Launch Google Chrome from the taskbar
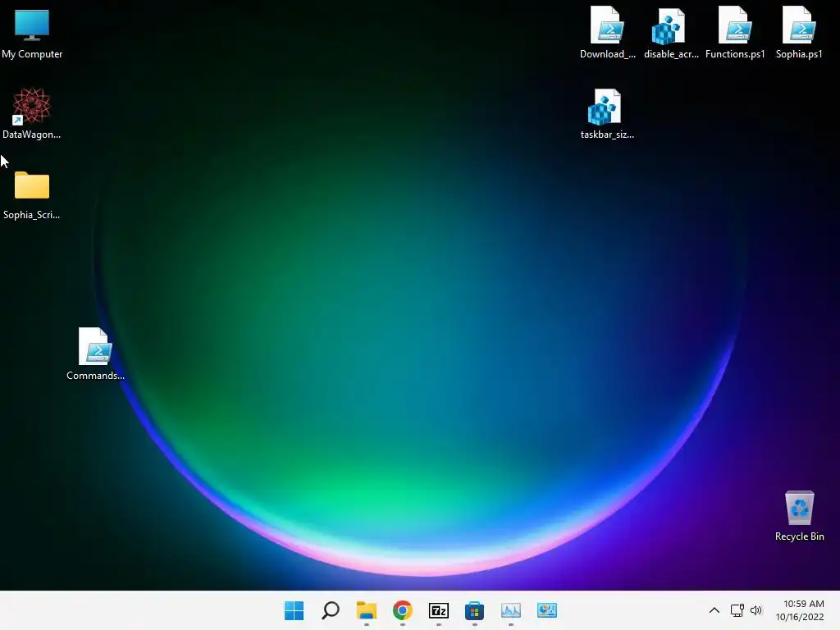Image resolution: width=840 pixels, height=630 pixels. (402, 610)
